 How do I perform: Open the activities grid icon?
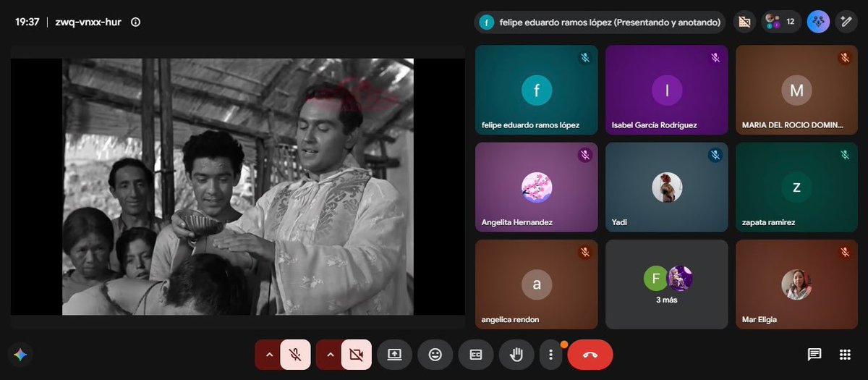(844, 355)
